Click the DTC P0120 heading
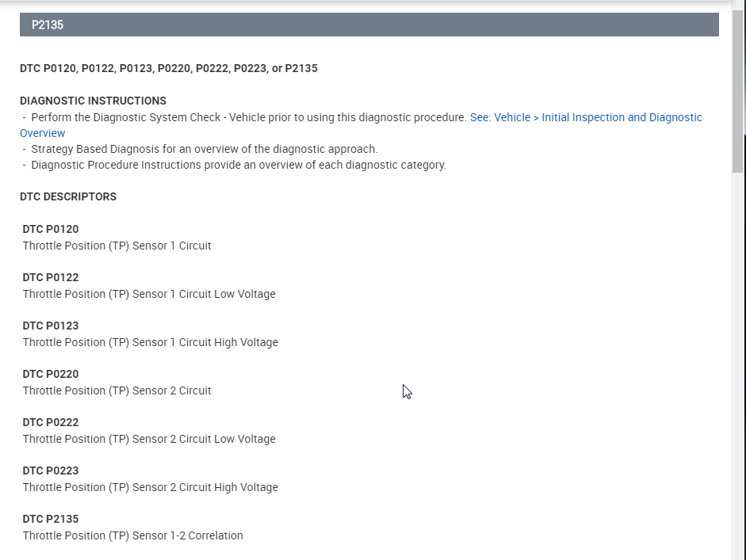Screen dimensions: 746x560 tap(51, 229)
